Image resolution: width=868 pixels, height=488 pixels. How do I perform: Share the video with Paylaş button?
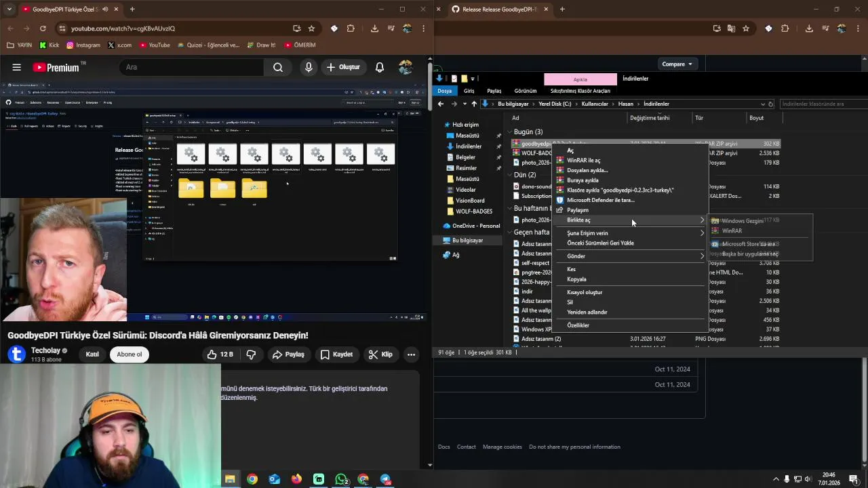(x=288, y=354)
